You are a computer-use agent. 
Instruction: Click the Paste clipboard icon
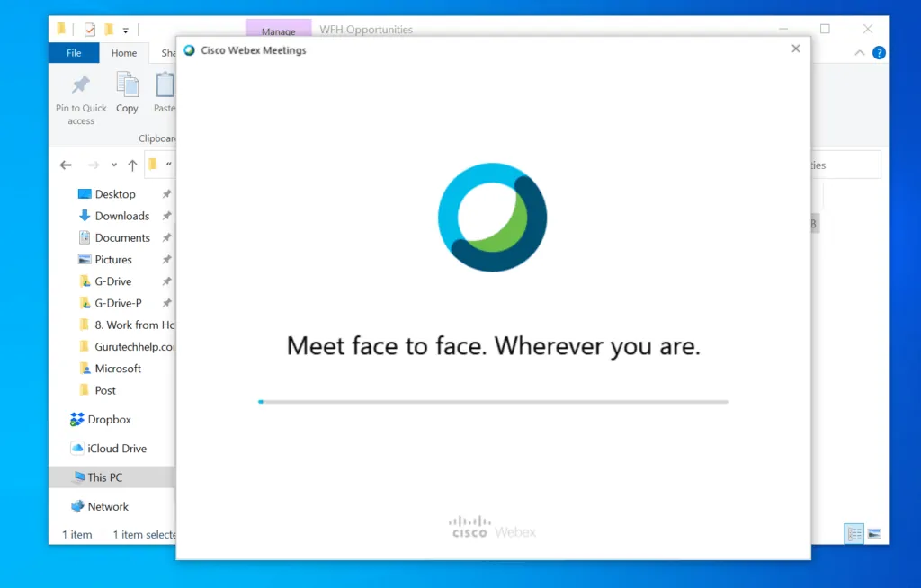pos(165,85)
